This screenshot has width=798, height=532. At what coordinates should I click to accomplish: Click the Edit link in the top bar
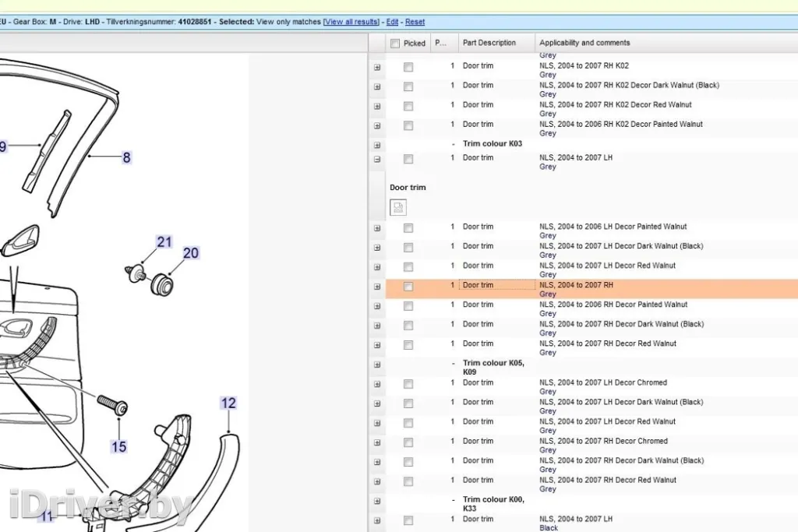pos(393,22)
